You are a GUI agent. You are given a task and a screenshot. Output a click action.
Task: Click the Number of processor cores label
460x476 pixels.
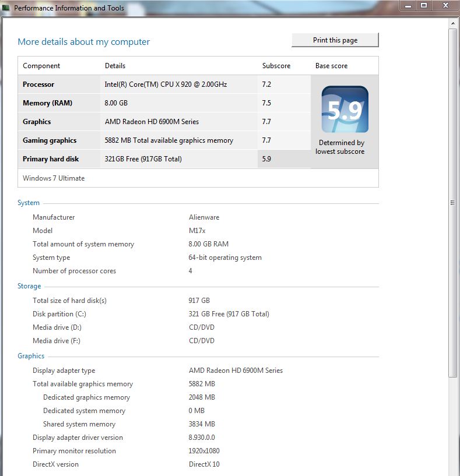point(74,271)
